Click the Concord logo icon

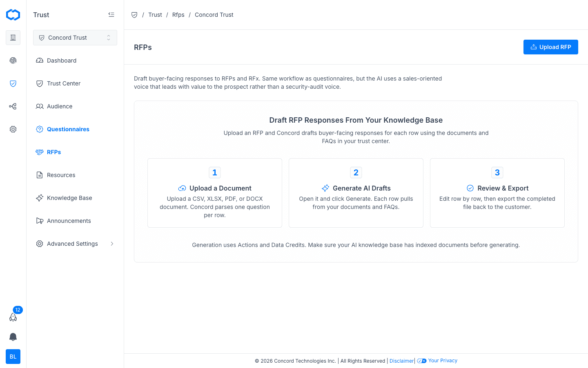(x=13, y=15)
